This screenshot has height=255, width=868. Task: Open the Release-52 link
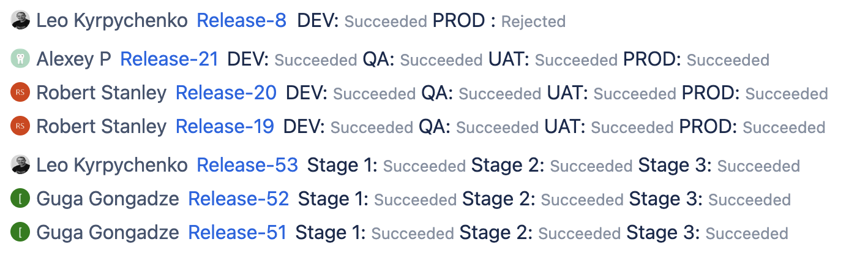coord(238,199)
